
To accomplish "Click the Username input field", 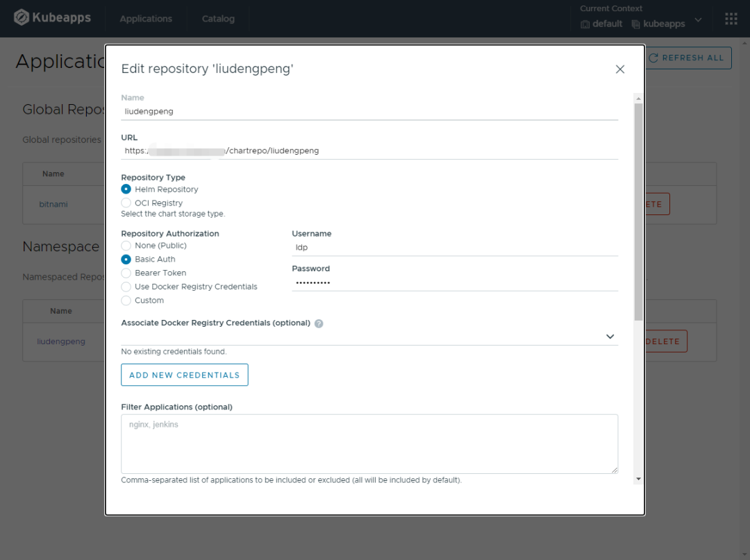I will coord(455,246).
